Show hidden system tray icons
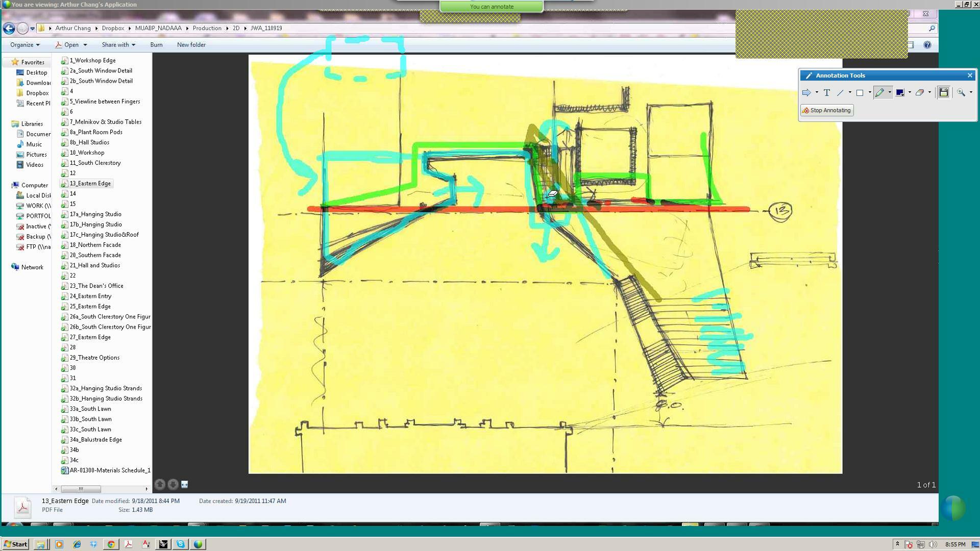Screen dimensions: 980x551 pyautogui.click(x=897, y=544)
